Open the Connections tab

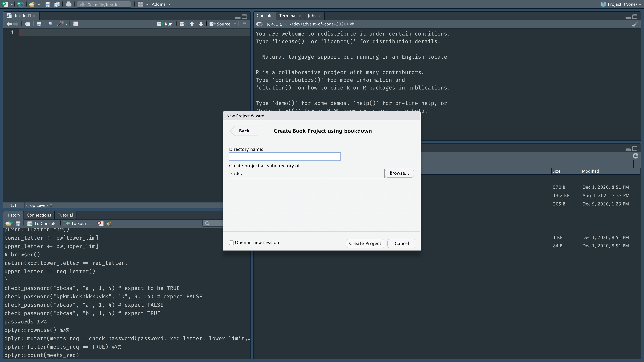pyautogui.click(x=39, y=215)
